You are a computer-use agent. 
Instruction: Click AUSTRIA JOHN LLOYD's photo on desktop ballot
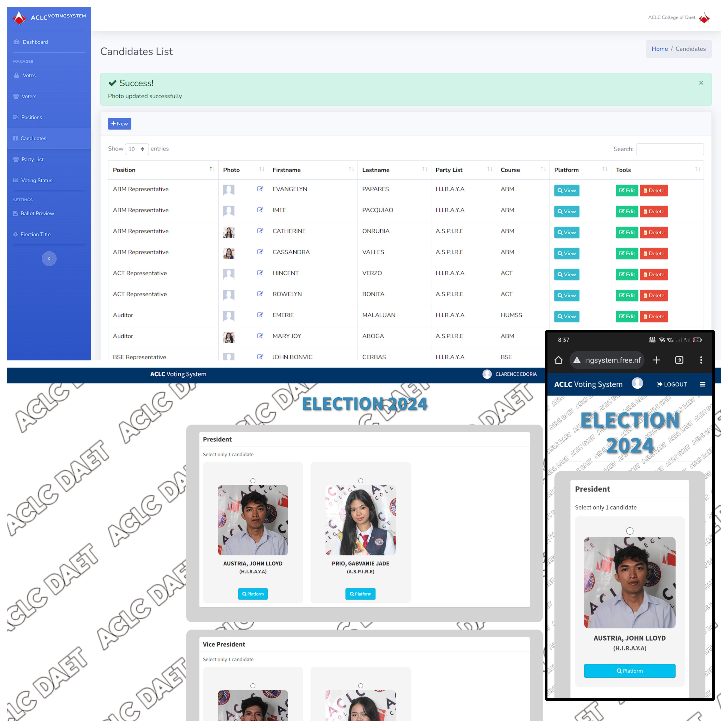click(253, 520)
